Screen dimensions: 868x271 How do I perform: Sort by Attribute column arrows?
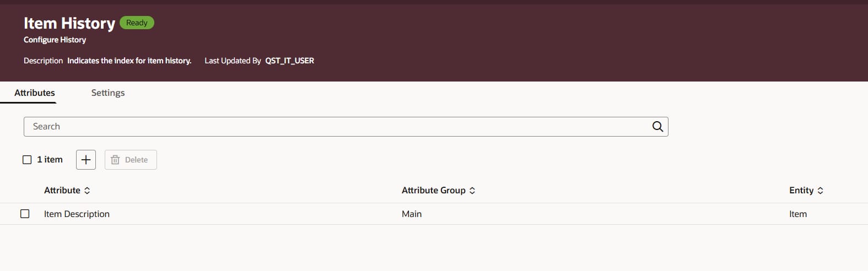[87, 191]
